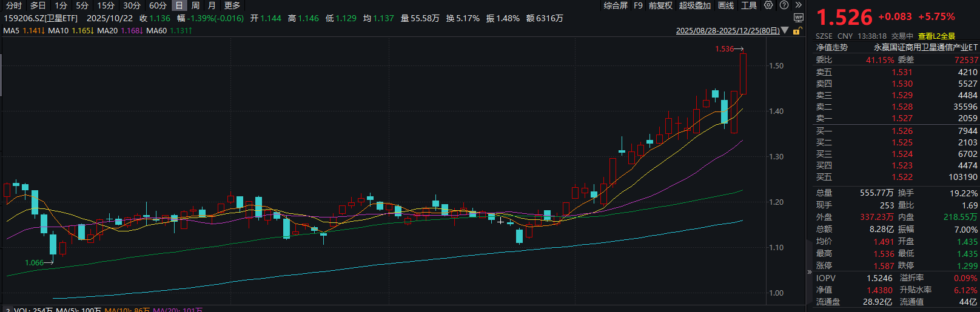The height and width of the screenshot is (312, 980).
Task: Click the 永赢国证商用卫星通信产业ET fund name
Action: [x=925, y=47]
